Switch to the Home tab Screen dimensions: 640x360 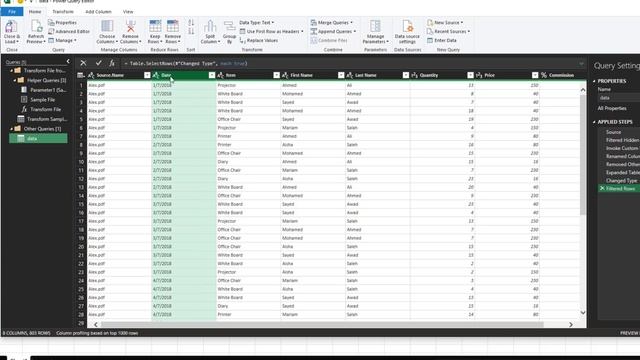[35, 12]
